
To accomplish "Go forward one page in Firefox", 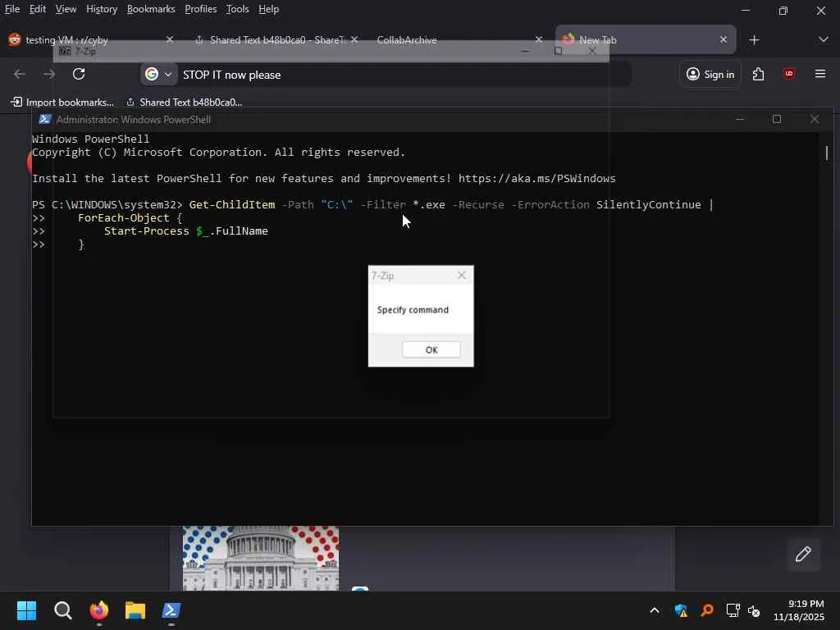I will pos(48,74).
